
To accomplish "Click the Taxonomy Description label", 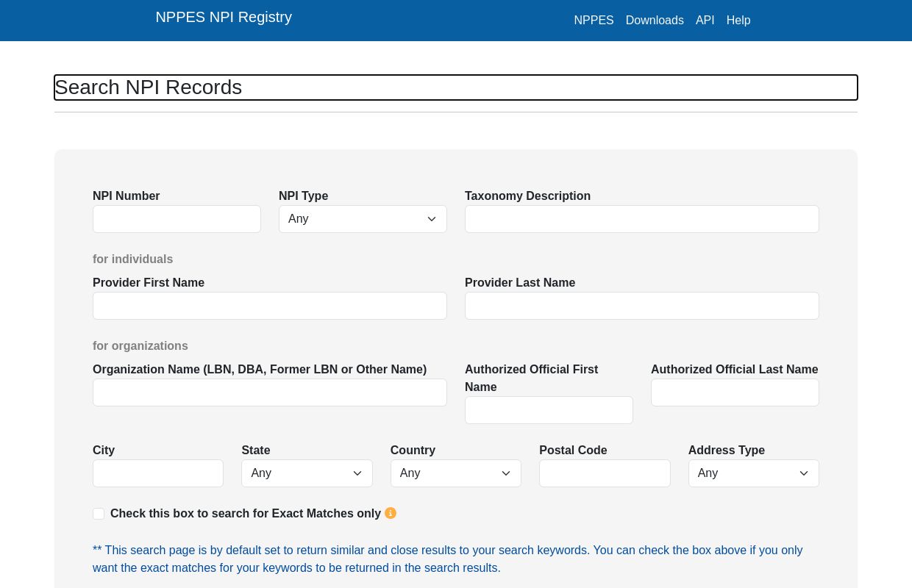I will (x=528, y=196).
